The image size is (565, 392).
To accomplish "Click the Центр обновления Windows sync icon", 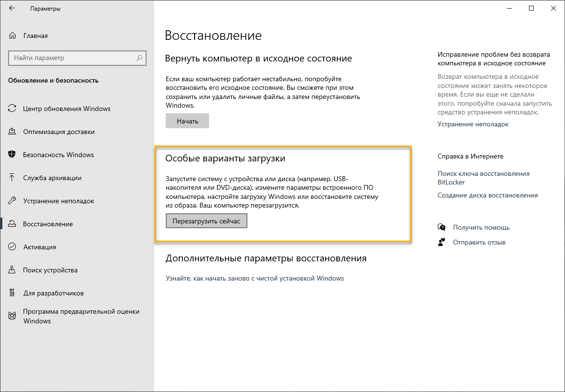I will [x=12, y=109].
